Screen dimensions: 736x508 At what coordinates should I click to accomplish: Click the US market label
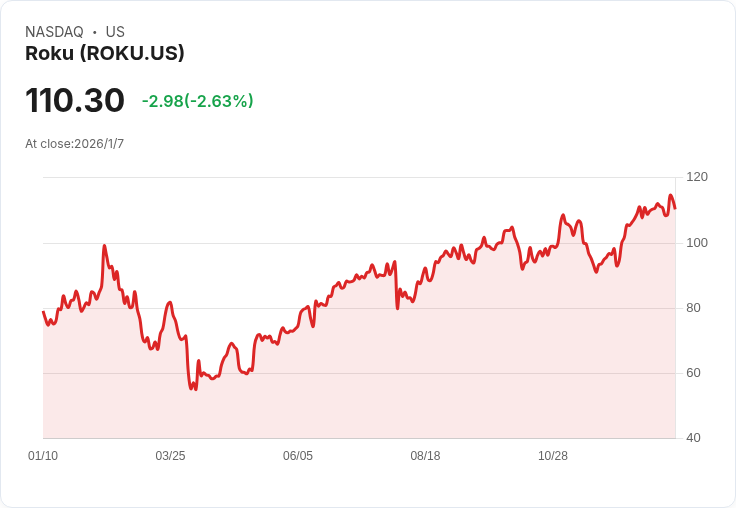click(115, 32)
